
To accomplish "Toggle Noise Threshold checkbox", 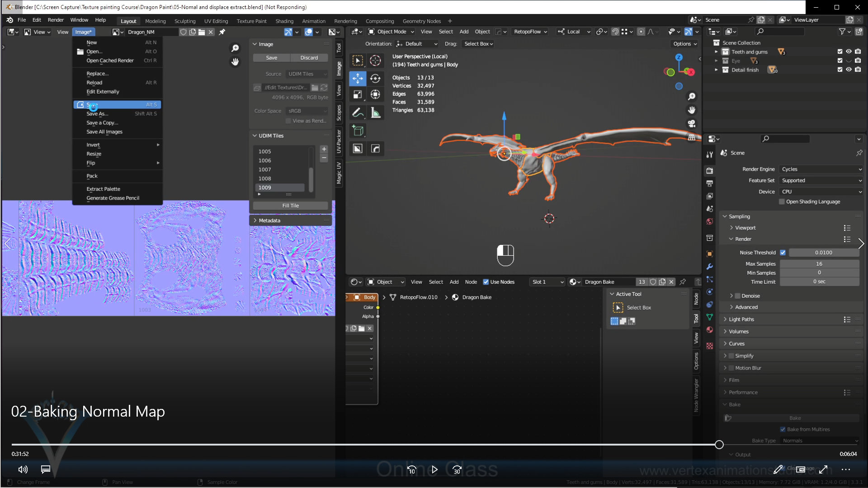I will coord(783,253).
